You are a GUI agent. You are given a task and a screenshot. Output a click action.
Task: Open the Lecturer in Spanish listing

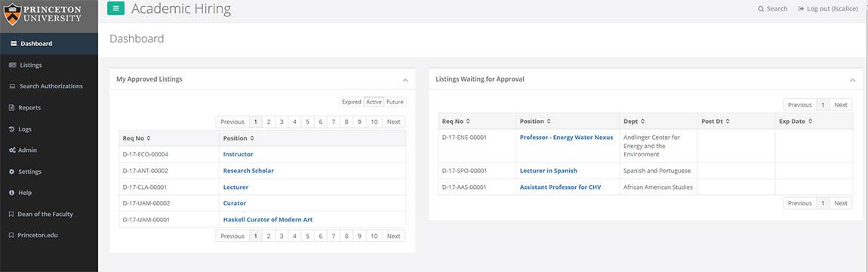coord(548,171)
